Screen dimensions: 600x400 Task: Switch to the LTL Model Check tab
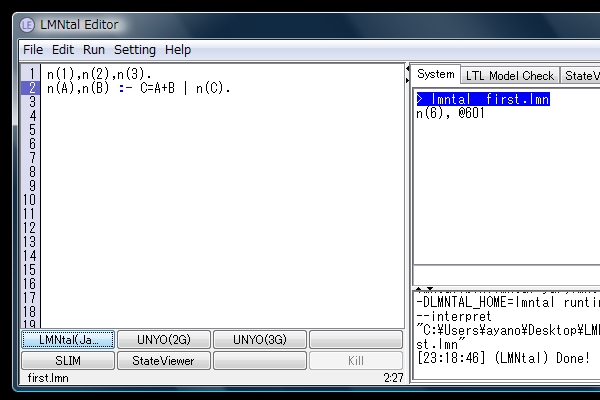coord(509,75)
